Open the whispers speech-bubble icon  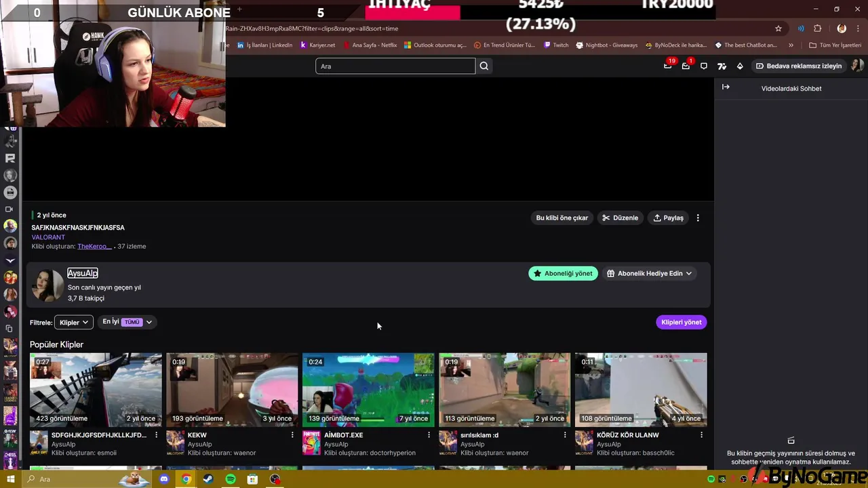click(x=704, y=66)
